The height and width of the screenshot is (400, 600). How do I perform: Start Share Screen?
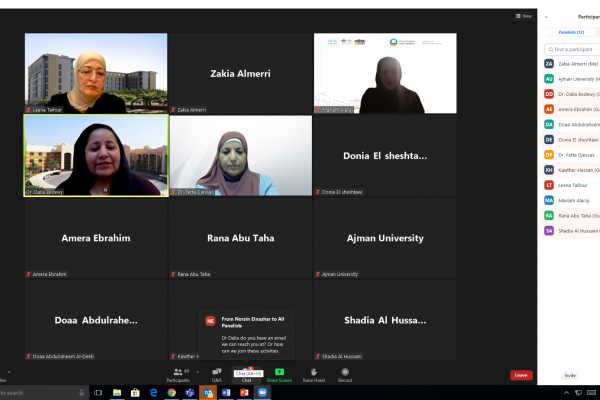pyautogui.click(x=279, y=374)
